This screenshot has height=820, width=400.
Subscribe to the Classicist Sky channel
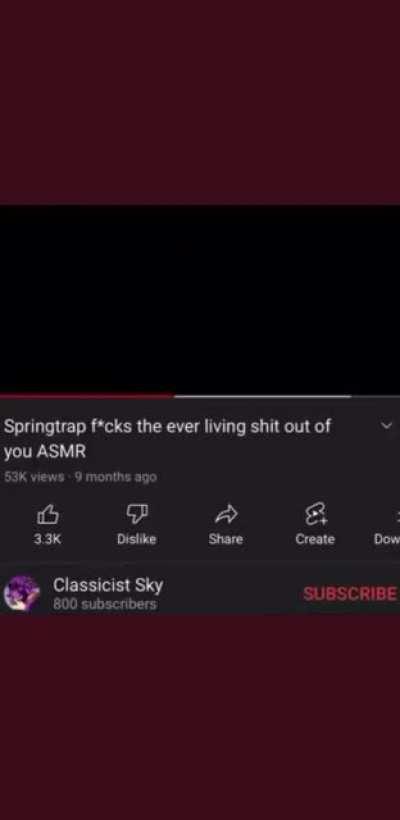tap(350, 594)
